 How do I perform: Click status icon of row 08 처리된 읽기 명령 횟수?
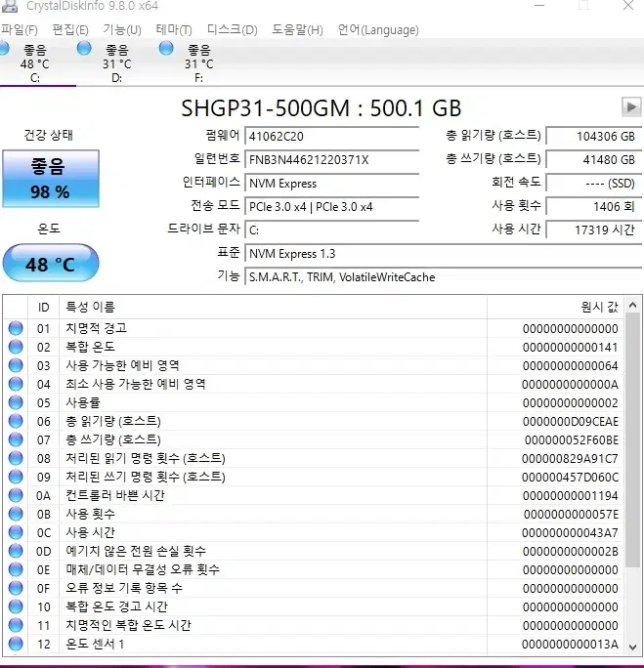coord(16,458)
